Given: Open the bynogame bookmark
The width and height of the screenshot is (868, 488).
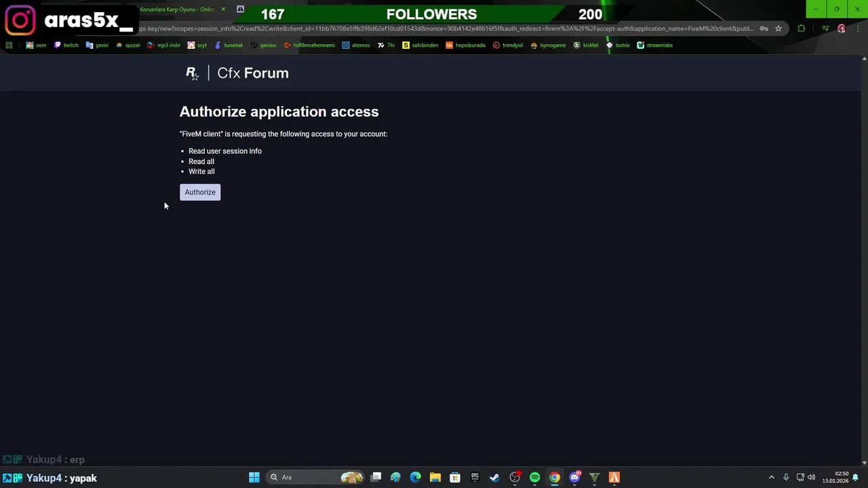Looking at the screenshot, I should click(x=548, y=45).
